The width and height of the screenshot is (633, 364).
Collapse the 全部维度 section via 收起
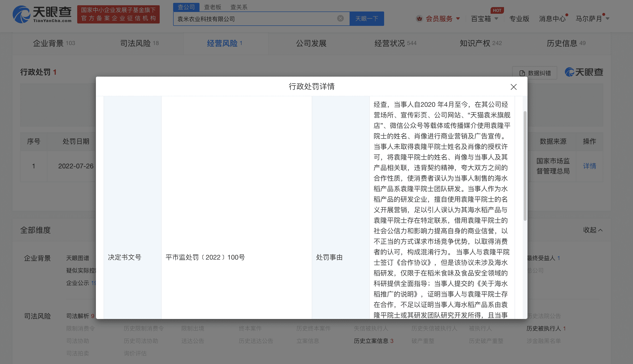[593, 230]
